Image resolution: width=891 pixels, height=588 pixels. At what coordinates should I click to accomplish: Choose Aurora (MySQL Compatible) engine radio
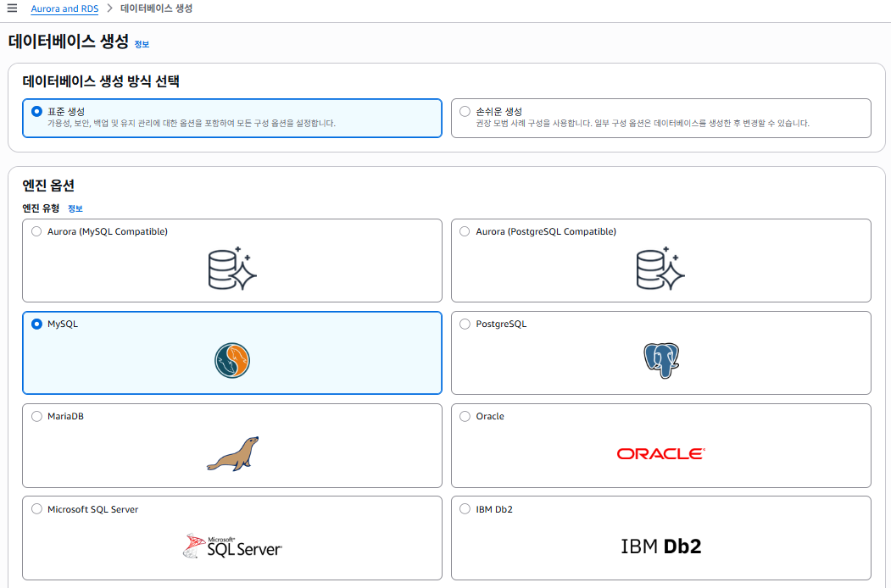click(37, 231)
